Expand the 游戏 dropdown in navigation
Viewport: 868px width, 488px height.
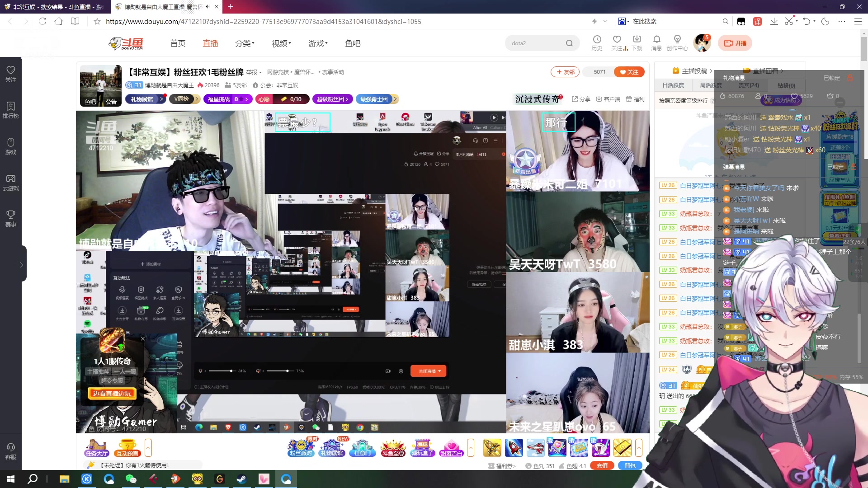[318, 43]
